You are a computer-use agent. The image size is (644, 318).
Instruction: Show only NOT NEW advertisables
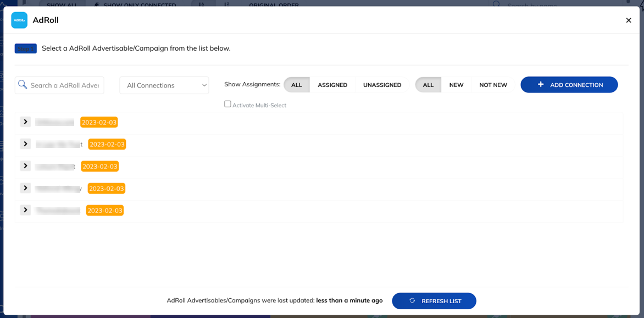[x=493, y=85]
